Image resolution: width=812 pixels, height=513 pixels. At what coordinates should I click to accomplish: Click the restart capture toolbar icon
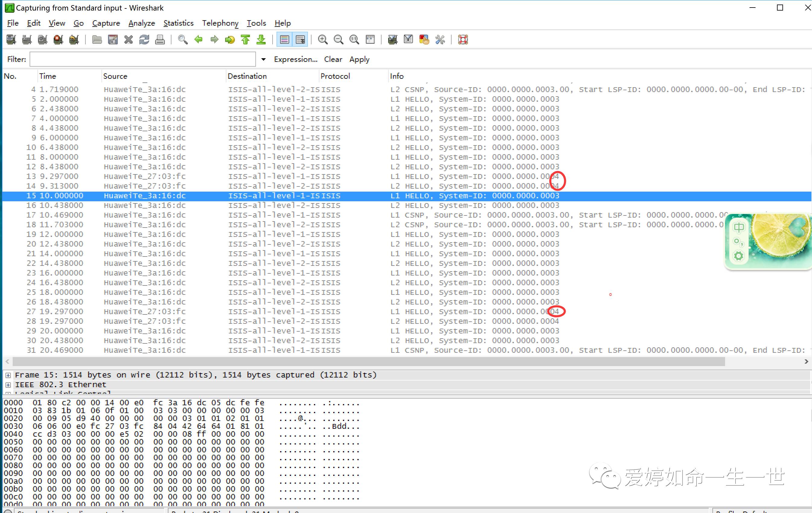[74, 40]
